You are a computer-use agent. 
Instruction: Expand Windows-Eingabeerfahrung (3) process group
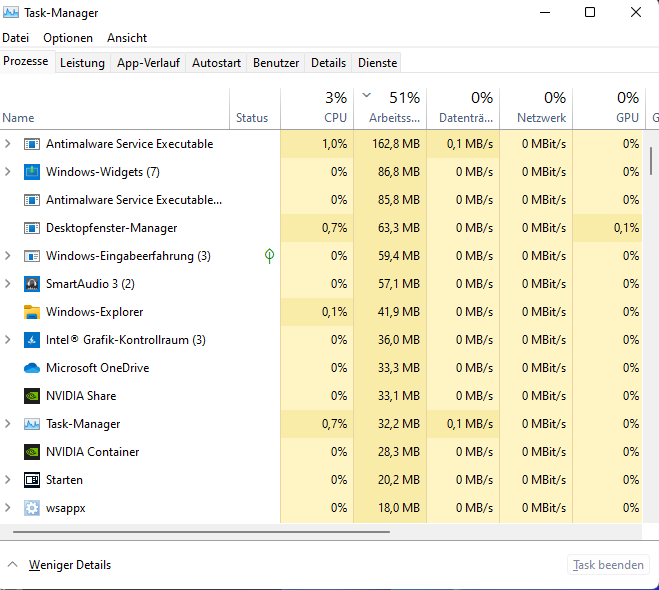pos(8,255)
